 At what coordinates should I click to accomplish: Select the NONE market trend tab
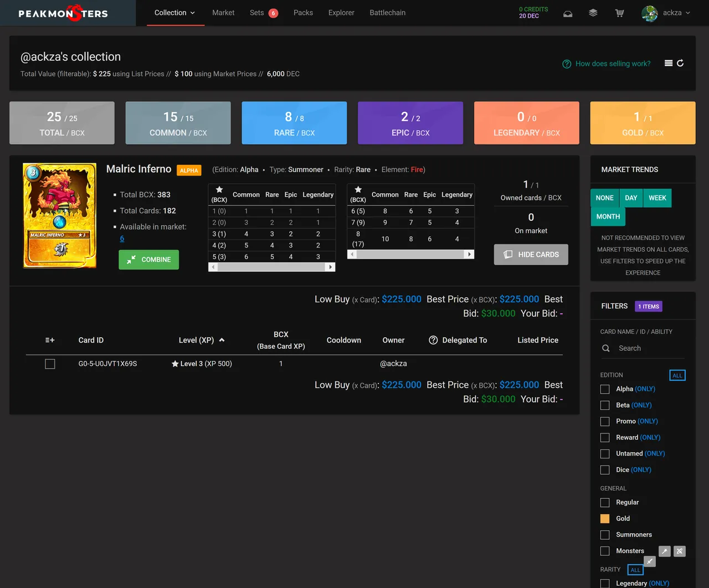coord(605,198)
